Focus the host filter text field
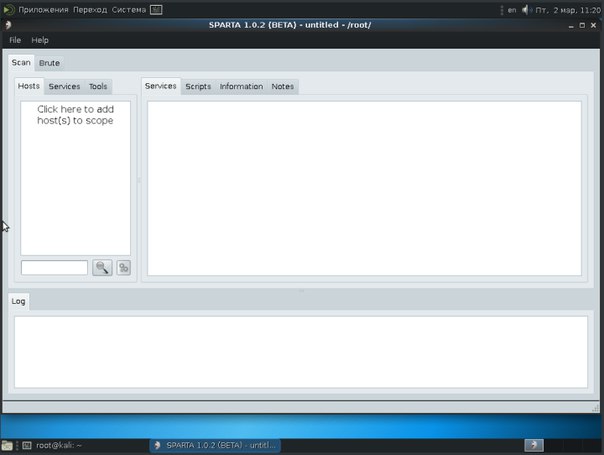Viewport: 604px width, 455px height. point(54,267)
